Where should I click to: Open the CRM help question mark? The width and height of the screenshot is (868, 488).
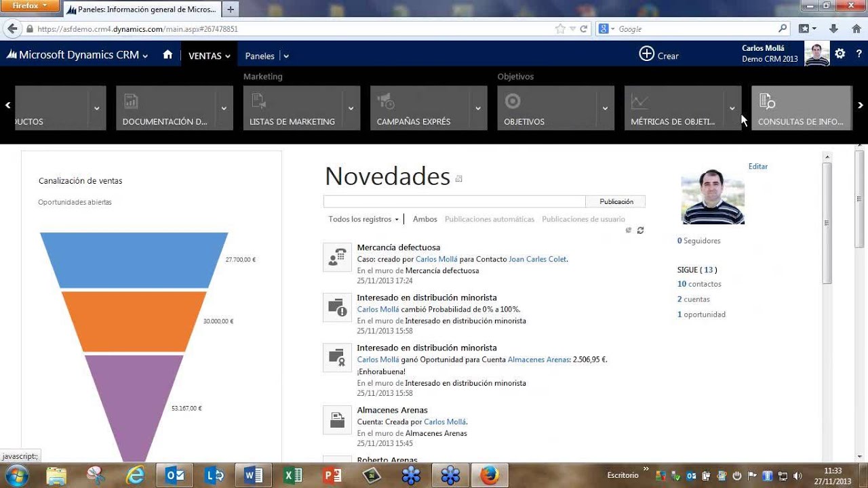pos(859,54)
